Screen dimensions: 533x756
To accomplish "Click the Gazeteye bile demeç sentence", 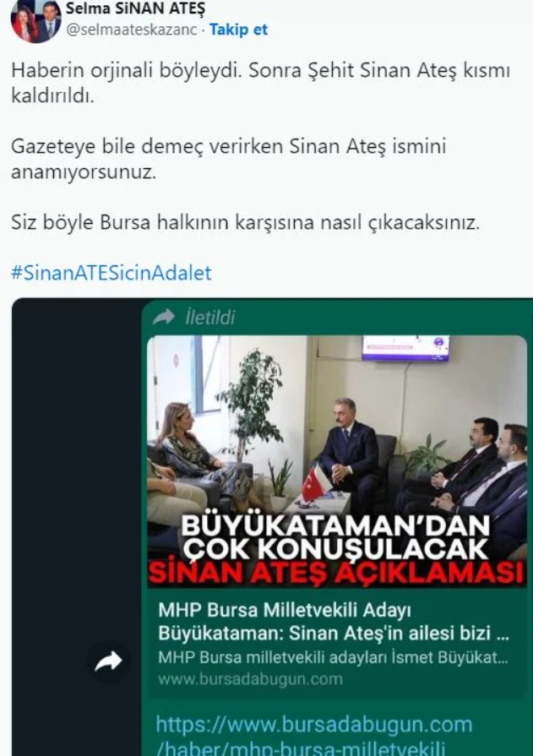I will 228,159.
